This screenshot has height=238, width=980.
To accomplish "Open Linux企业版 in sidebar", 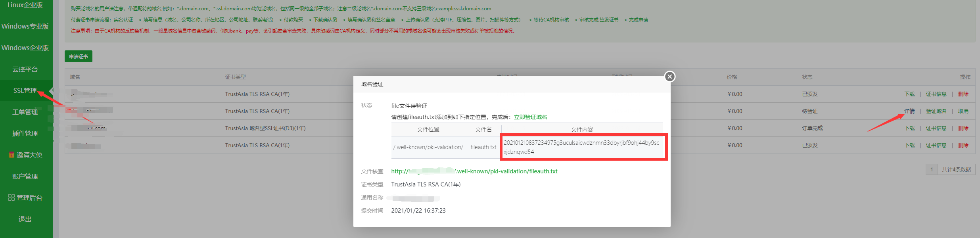I will pos(25,5).
